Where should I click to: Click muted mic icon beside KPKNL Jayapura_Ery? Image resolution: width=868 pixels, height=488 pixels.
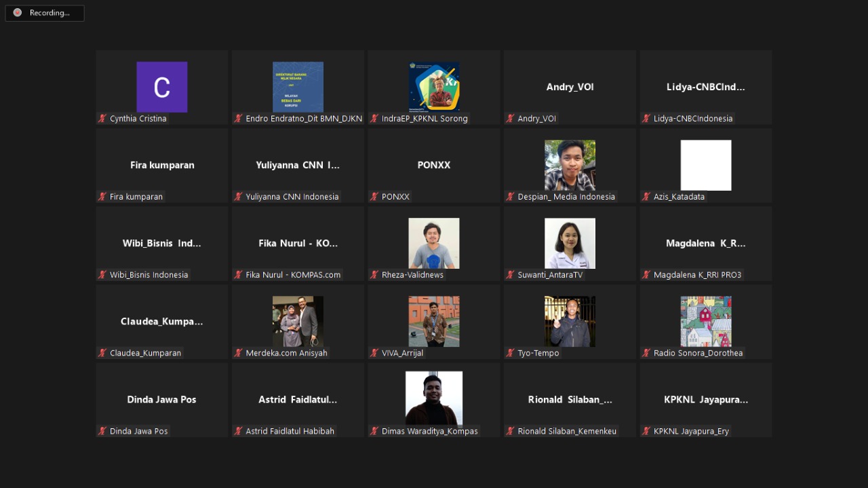(x=646, y=431)
